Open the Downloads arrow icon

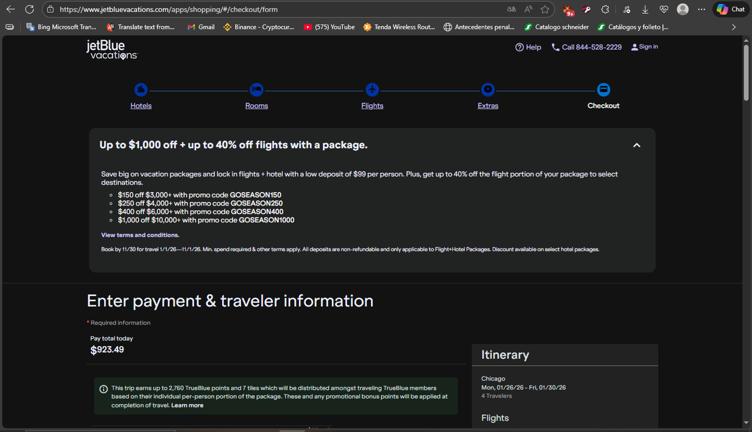[645, 9]
